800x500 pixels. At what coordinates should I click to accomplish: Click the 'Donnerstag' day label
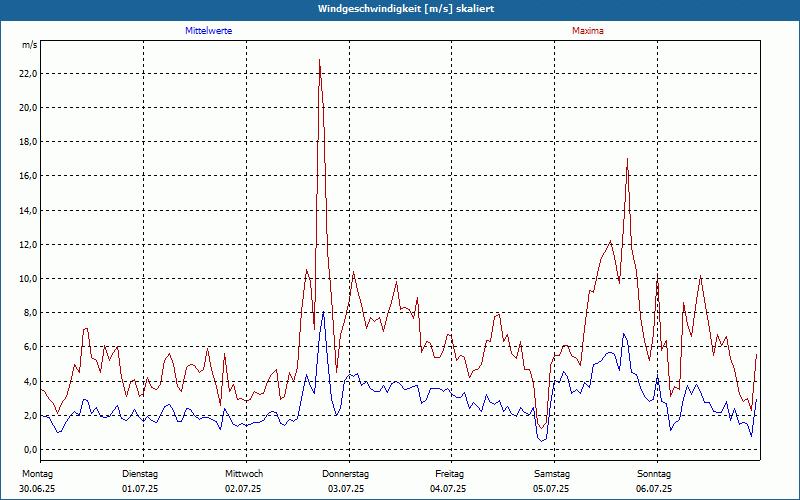[345, 474]
